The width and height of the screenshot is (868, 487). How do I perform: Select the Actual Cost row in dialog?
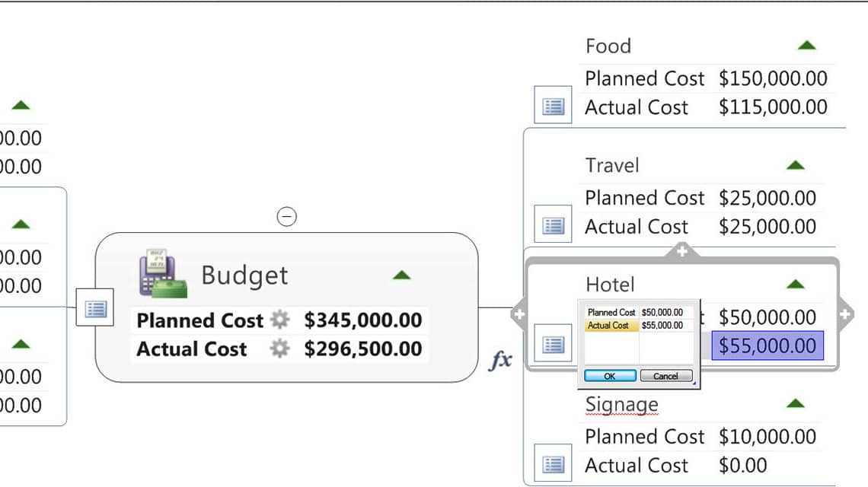click(x=639, y=326)
